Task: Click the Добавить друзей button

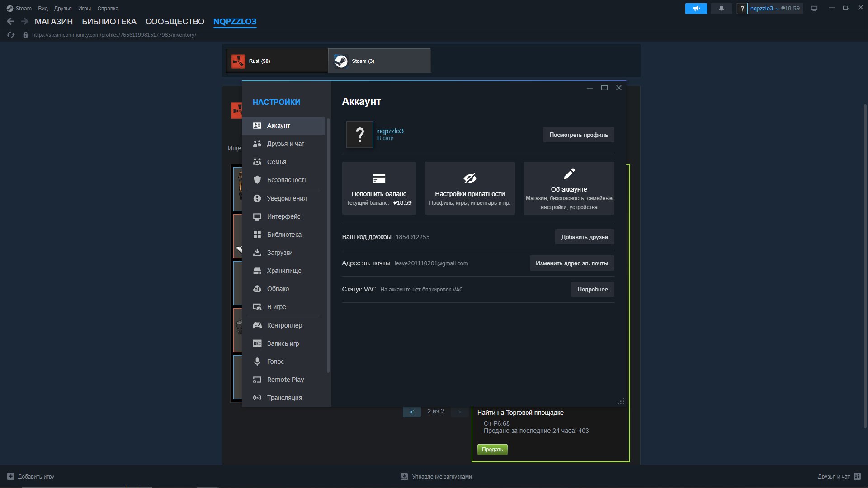Action: pos(585,237)
